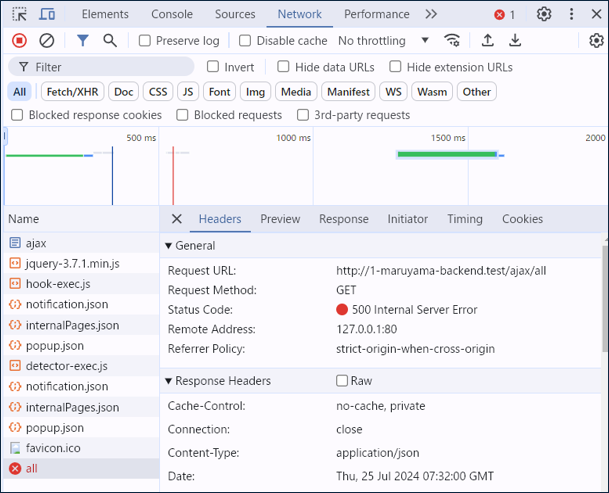Stop recording network log
The height and width of the screenshot is (493, 609).
click(x=19, y=41)
